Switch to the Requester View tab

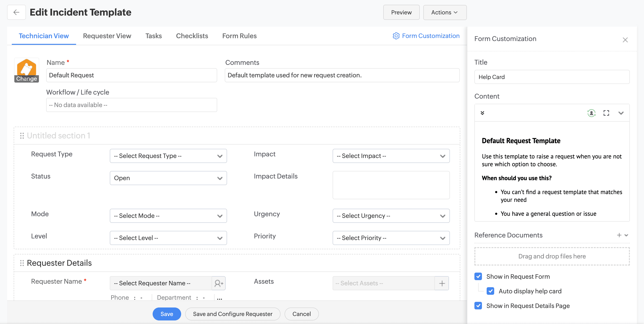point(107,36)
